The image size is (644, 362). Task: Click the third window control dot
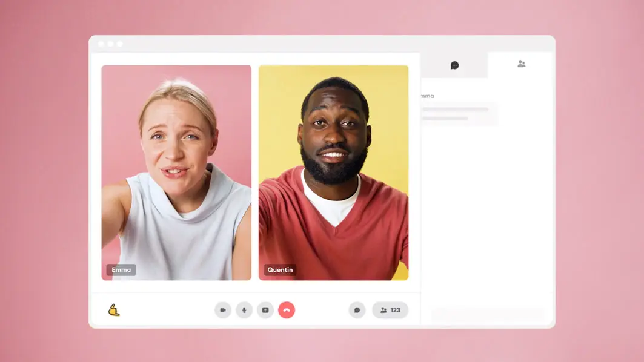click(119, 44)
